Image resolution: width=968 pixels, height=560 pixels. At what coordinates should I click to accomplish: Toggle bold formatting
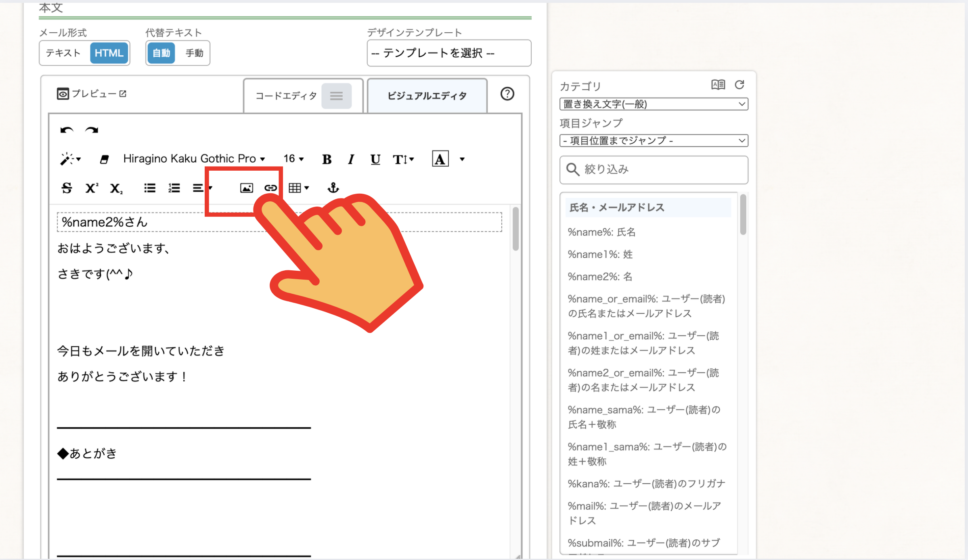click(327, 159)
